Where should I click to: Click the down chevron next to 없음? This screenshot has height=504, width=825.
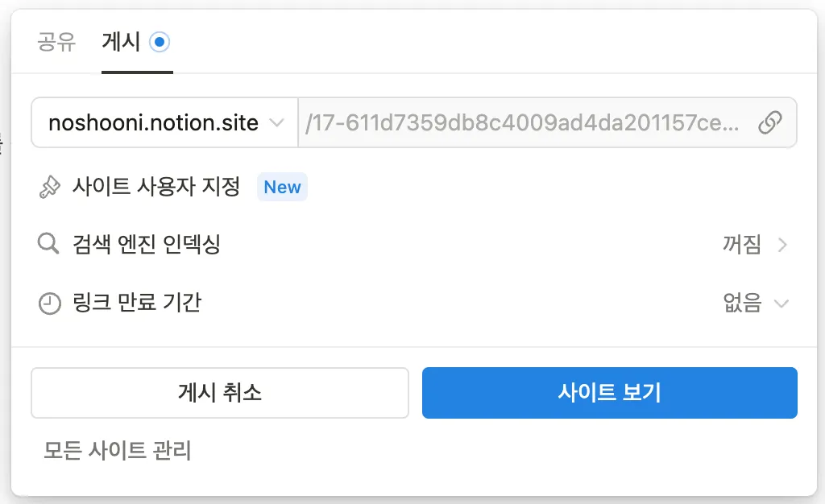pyautogui.click(x=780, y=304)
